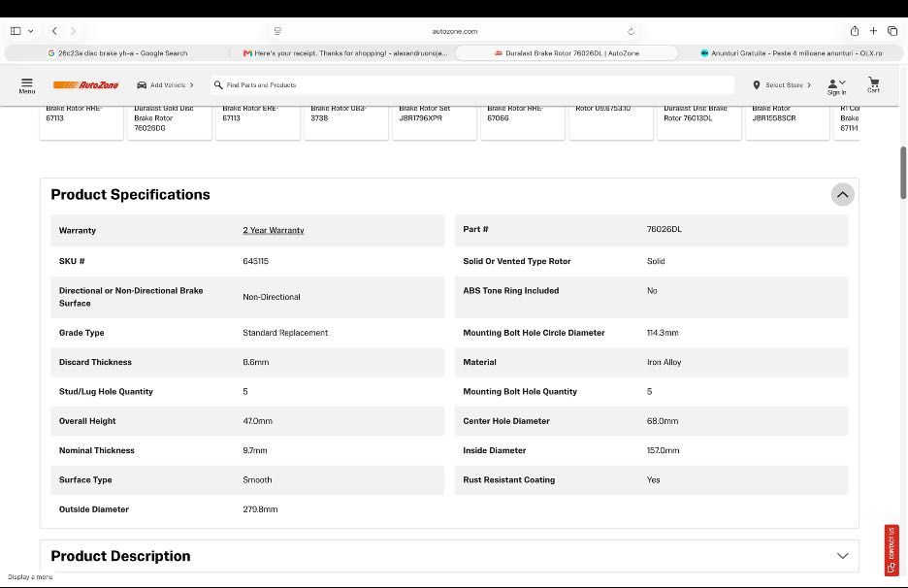Select the Smooth surface type value
908x588 pixels.
[x=257, y=480]
